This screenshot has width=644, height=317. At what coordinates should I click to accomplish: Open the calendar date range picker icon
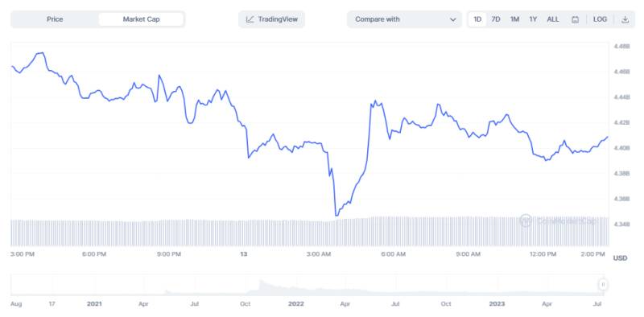(575, 19)
